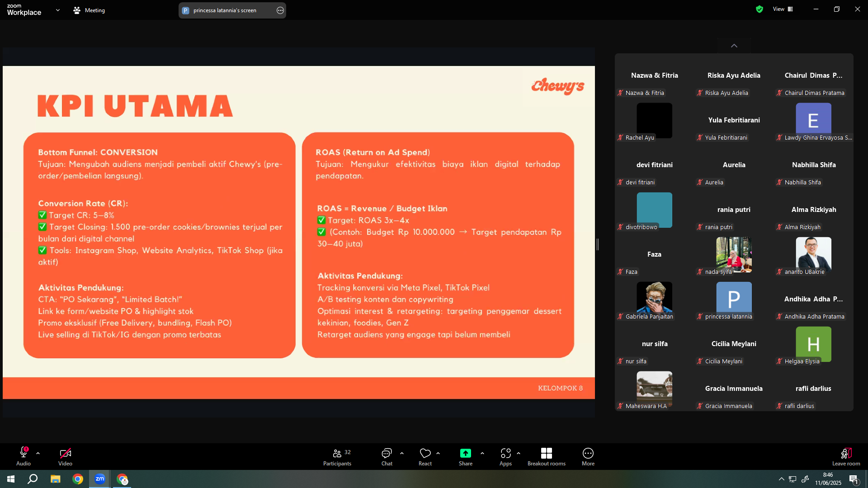Check the green encryption shield icon
Screen dimensions: 868x488
pos(759,9)
